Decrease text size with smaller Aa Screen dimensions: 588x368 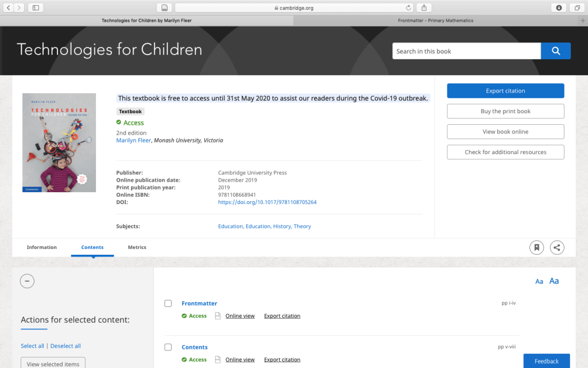[539, 282]
